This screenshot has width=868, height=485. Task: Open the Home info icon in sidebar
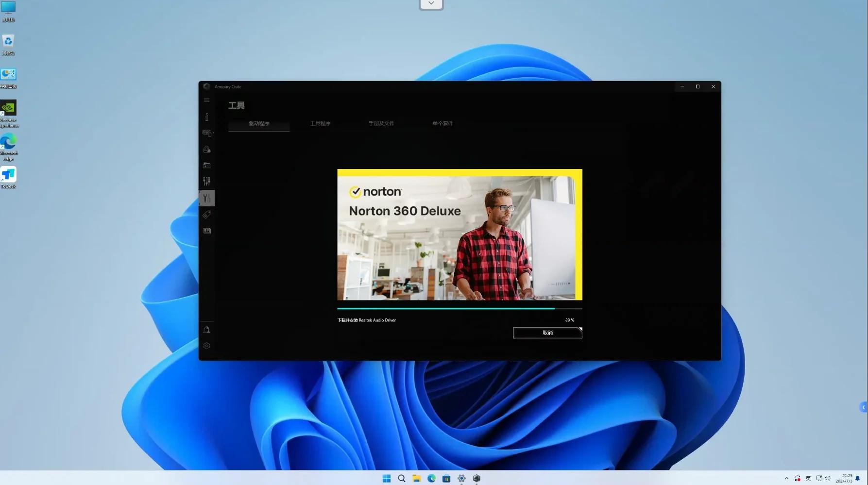[206, 117]
